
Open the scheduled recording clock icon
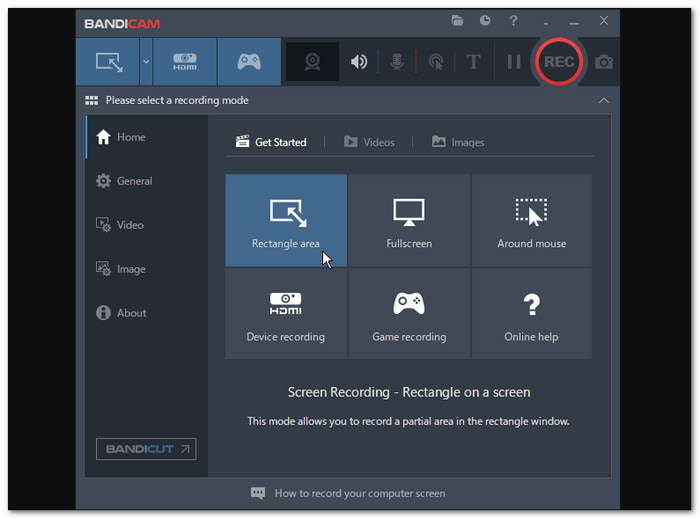pyautogui.click(x=485, y=21)
